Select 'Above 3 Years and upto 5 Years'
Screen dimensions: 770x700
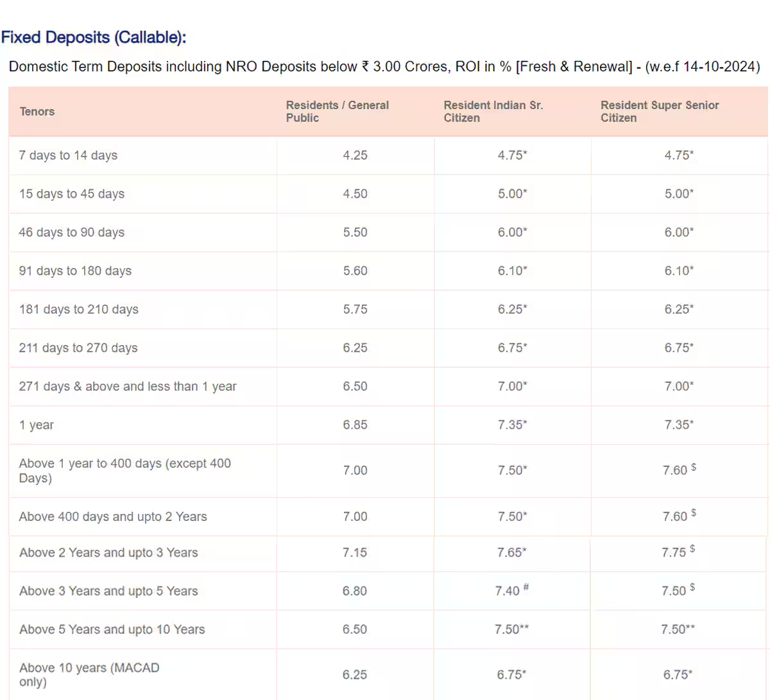point(108,591)
